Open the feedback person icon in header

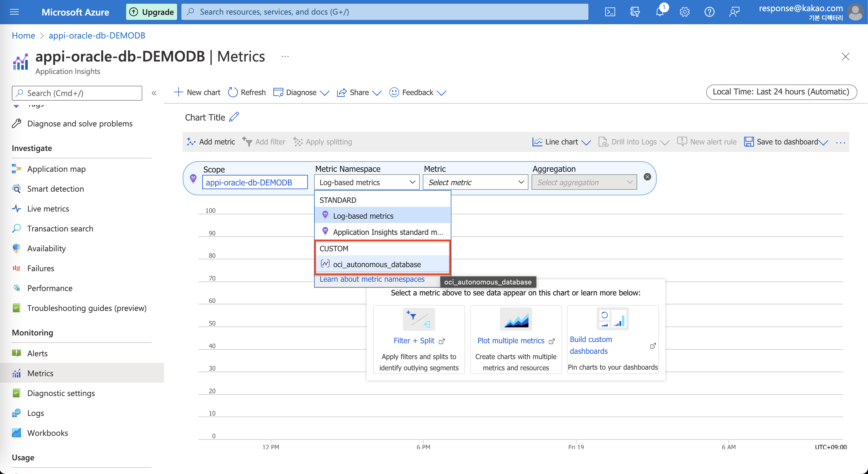pyautogui.click(x=734, y=12)
